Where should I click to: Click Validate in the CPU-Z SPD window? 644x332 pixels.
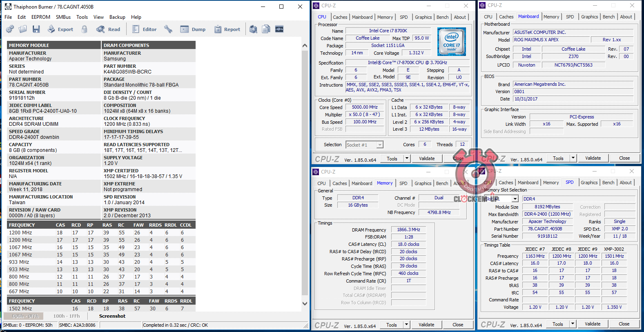[593, 324]
